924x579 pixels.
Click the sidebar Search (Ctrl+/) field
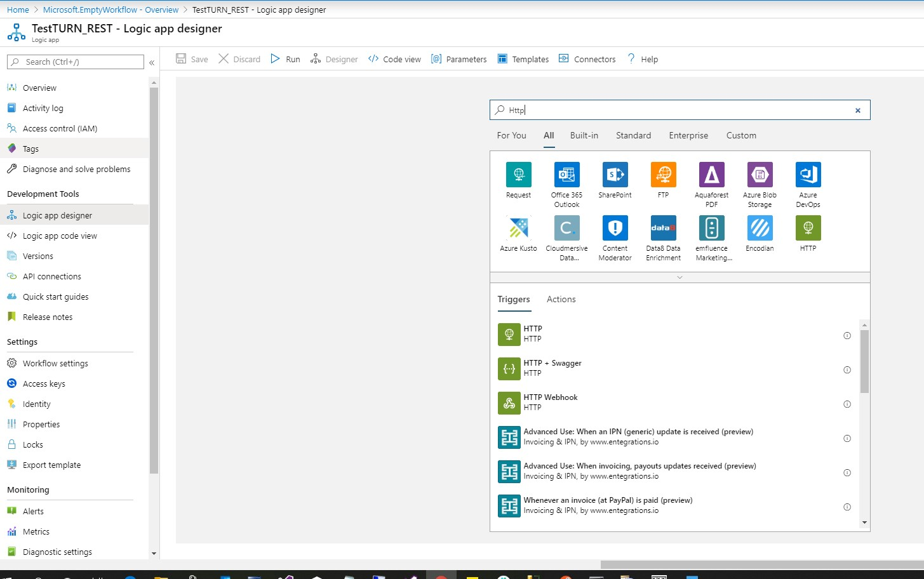click(x=76, y=62)
